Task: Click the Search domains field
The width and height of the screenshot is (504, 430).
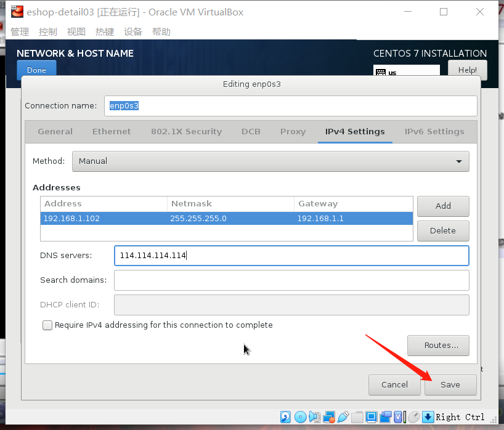Action: point(291,280)
